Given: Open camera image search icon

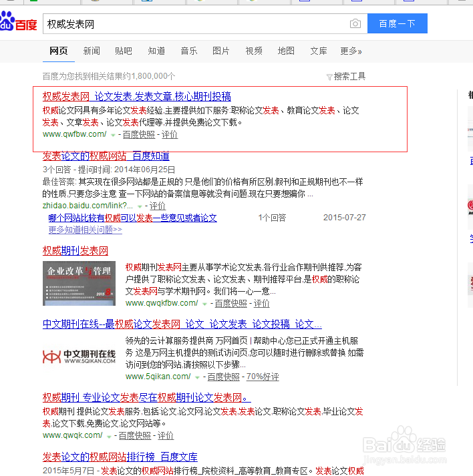Looking at the screenshot, I should (x=355, y=23).
